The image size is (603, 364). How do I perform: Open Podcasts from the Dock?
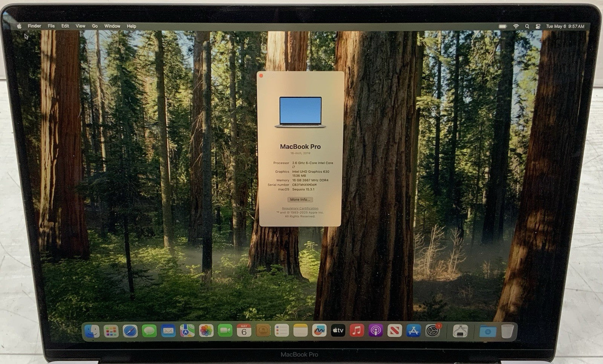click(x=376, y=331)
